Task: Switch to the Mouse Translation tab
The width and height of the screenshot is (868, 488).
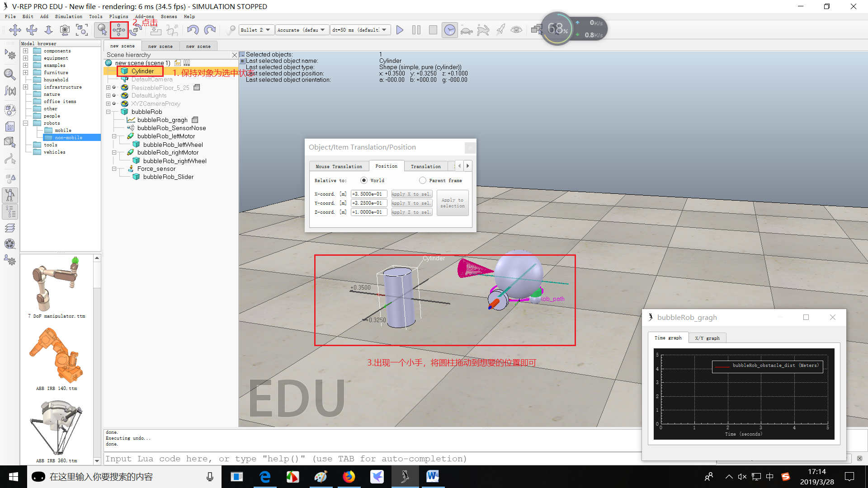Action: point(339,166)
